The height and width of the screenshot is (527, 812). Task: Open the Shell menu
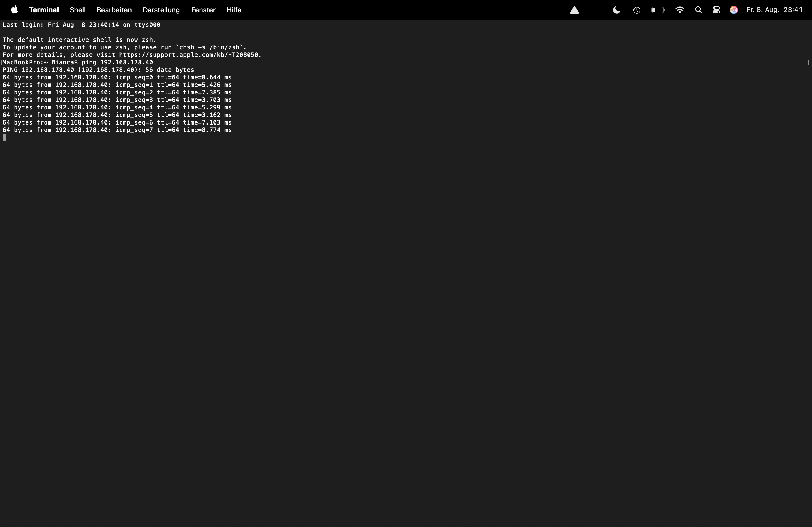pyautogui.click(x=77, y=10)
